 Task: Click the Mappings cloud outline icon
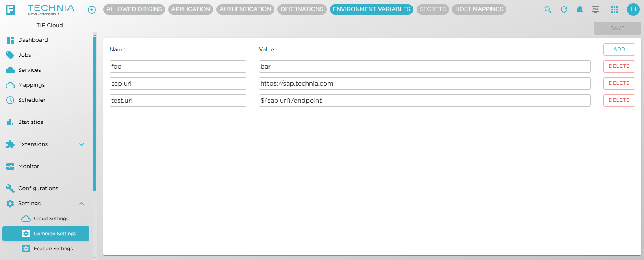(x=10, y=85)
